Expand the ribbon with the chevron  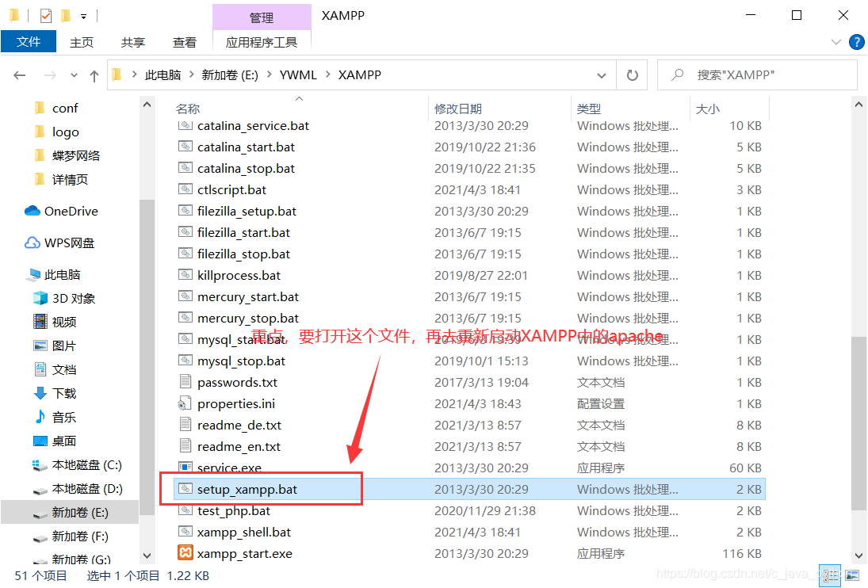835,42
